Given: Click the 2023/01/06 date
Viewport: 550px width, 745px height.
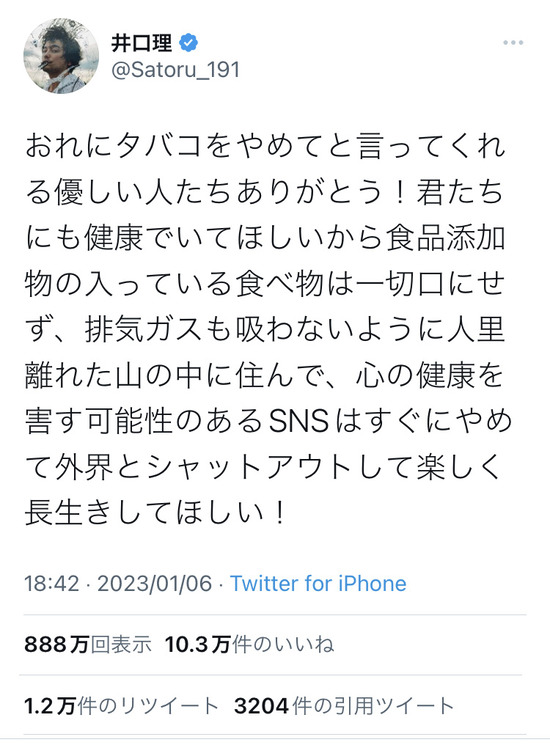Looking at the screenshot, I should 154,583.
